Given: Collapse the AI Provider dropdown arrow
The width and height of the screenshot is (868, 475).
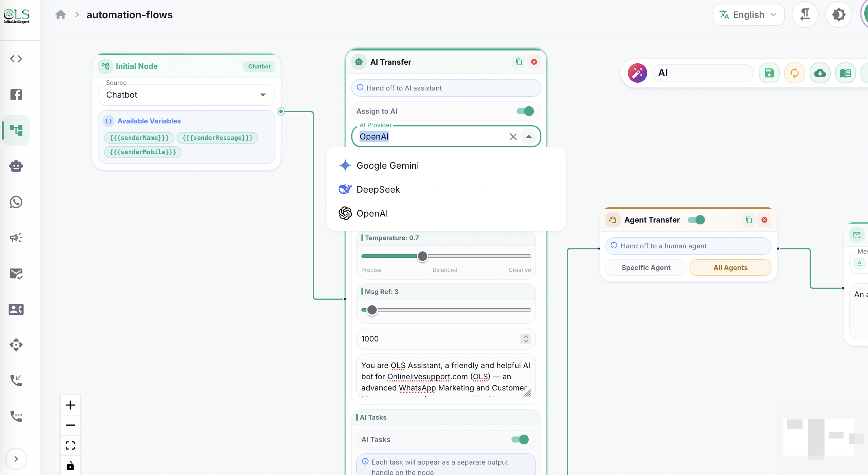Looking at the screenshot, I should [529, 137].
